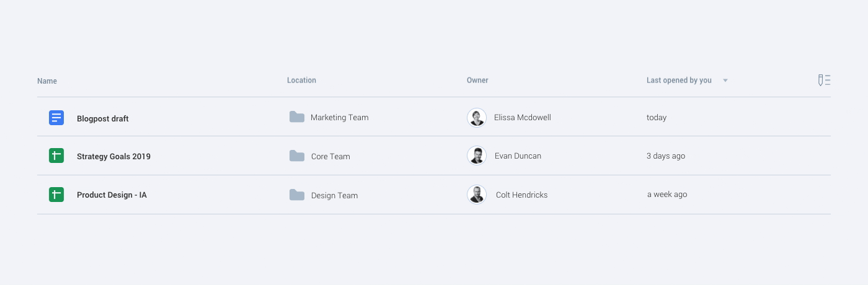The width and height of the screenshot is (868, 285).
Task: Click the Blogpost draft document icon
Action: coord(56,118)
